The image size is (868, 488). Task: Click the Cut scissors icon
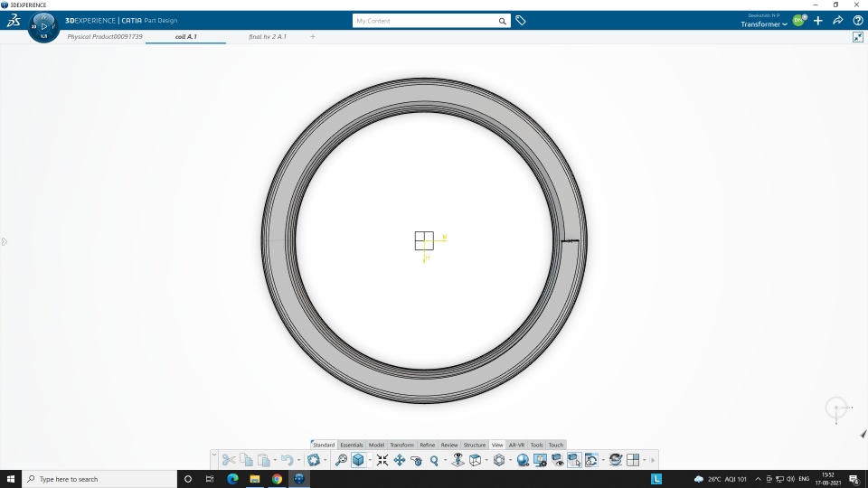pos(229,460)
